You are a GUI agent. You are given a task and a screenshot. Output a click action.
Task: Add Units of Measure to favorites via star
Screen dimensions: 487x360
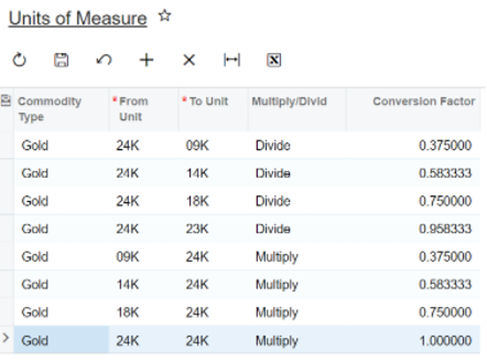coord(165,16)
